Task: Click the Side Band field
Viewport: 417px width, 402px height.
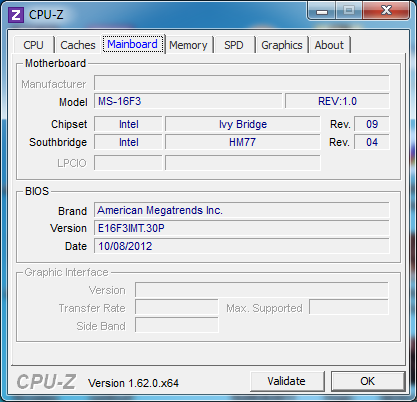Action: click(x=177, y=325)
